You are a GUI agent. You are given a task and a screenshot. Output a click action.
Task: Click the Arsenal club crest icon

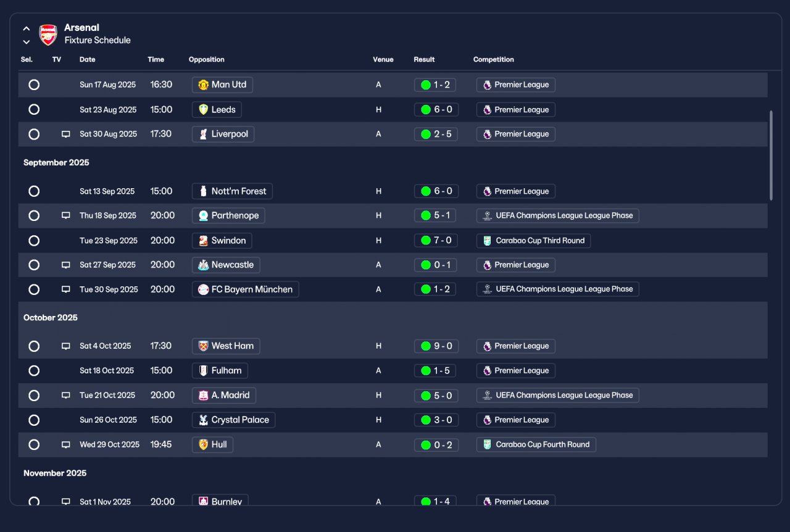[48, 35]
